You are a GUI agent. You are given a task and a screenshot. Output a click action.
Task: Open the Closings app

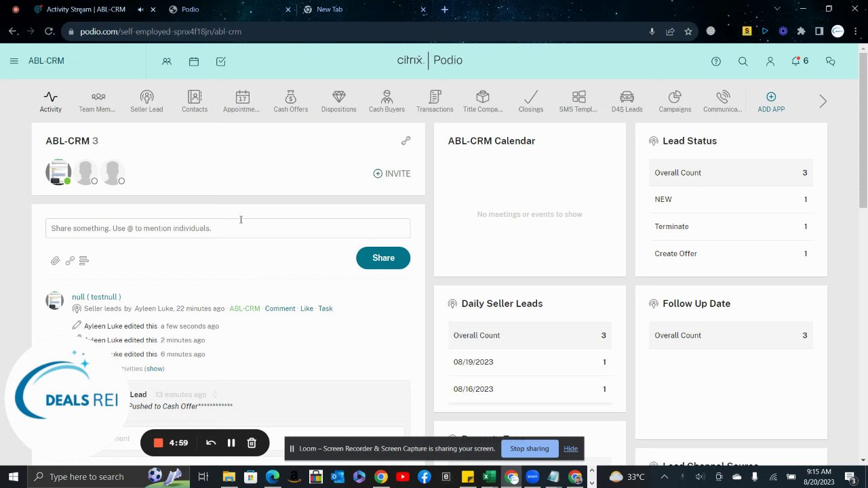point(530,101)
